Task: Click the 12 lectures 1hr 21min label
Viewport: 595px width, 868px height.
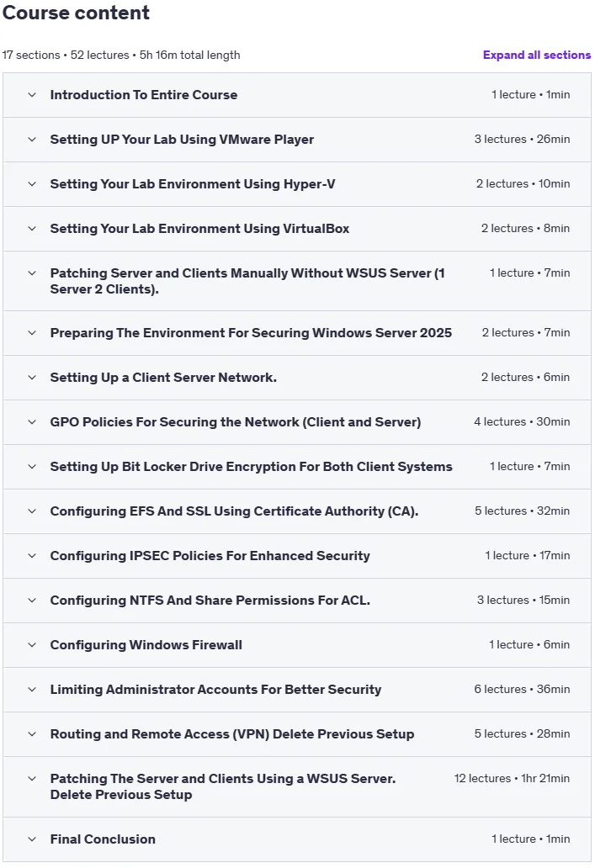Action: click(x=512, y=778)
